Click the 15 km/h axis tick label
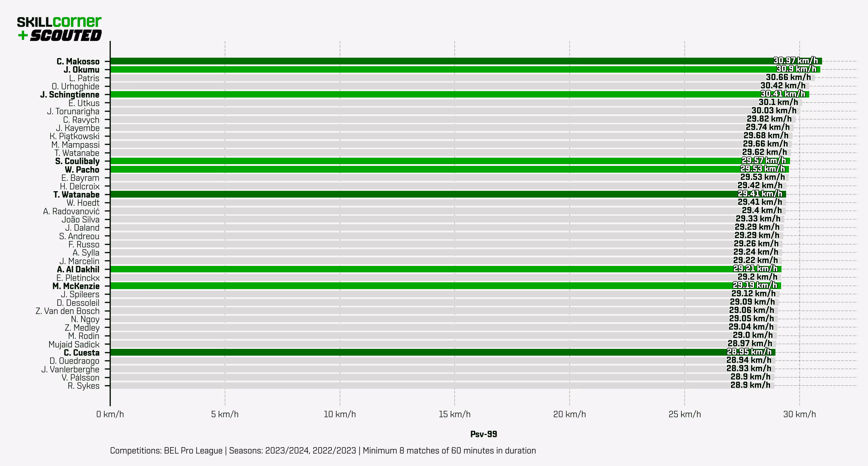868x466 pixels. pyautogui.click(x=454, y=414)
